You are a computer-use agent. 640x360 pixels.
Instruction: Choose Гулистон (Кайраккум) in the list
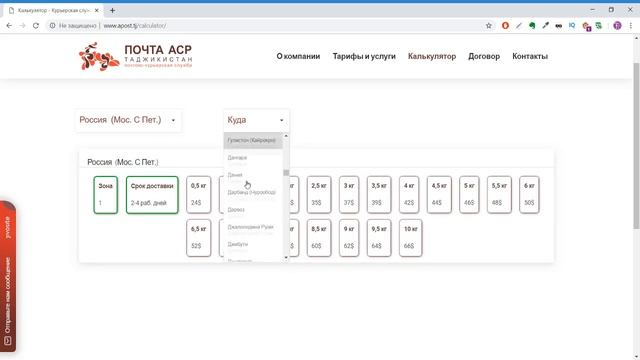[x=253, y=140]
